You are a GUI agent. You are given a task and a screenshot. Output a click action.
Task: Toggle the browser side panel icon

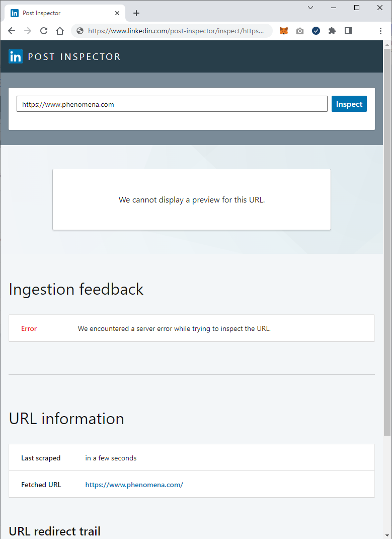(348, 31)
